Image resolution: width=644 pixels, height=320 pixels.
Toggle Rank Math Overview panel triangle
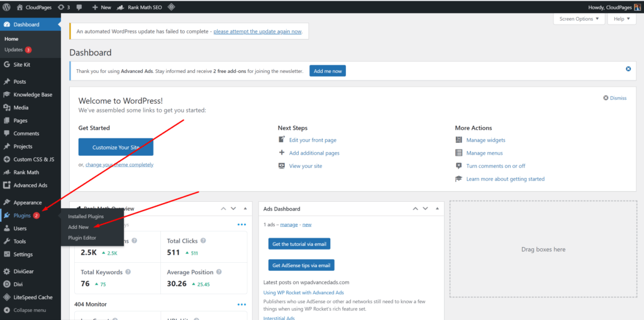[245, 209]
